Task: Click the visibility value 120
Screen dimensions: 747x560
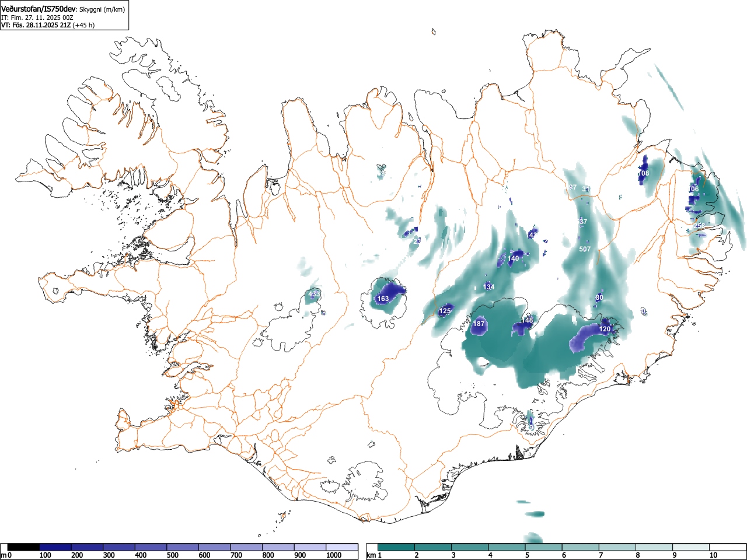Action: pos(605,329)
